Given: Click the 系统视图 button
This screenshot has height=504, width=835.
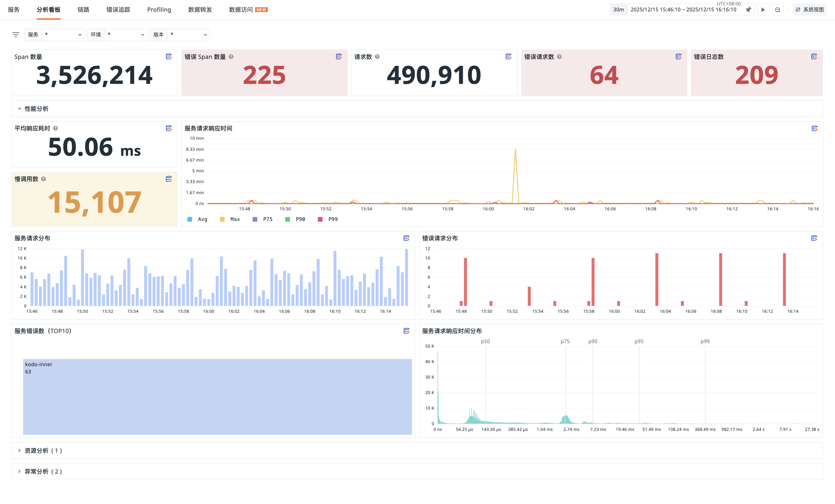Looking at the screenshot, I should [x=809, y=9].
